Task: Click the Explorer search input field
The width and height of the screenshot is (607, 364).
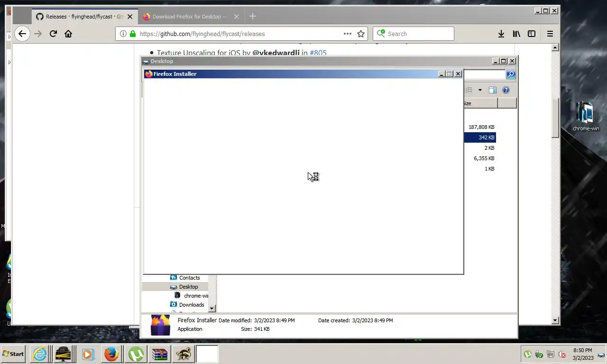Action: [484, 74]
